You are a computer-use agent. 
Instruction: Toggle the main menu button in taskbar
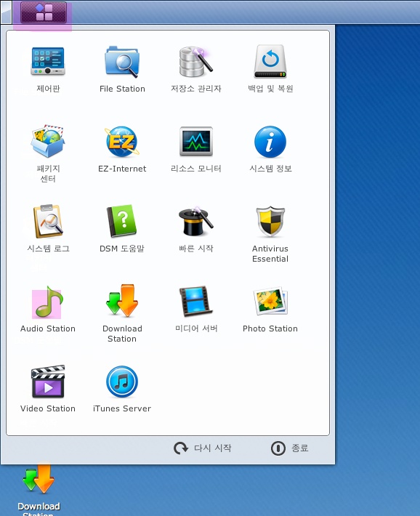tap(44, 12)
